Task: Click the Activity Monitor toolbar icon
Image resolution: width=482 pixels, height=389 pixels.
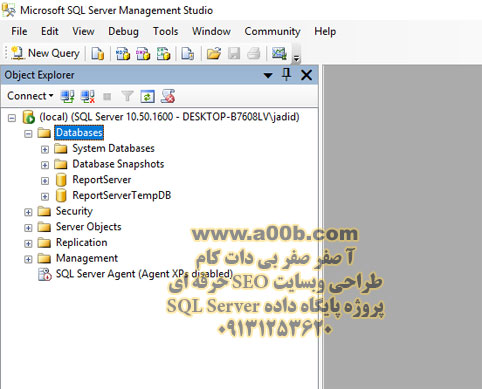Action: (279, 53)
